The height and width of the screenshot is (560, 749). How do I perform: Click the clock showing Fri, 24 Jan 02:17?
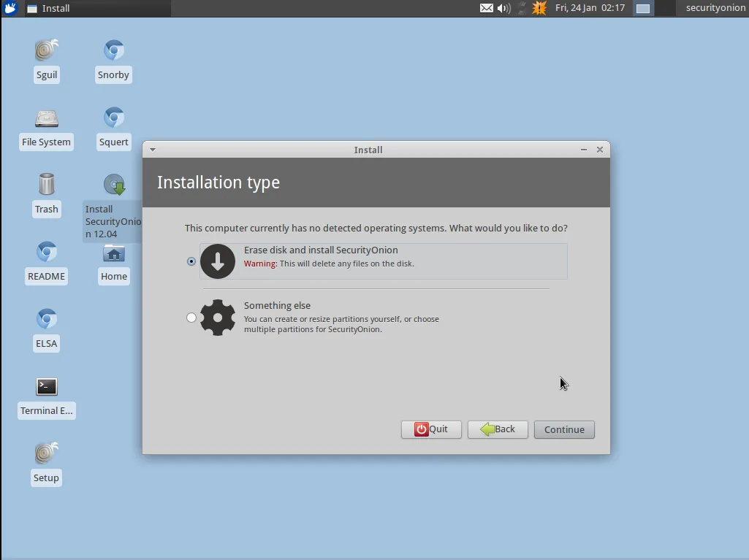590,8
